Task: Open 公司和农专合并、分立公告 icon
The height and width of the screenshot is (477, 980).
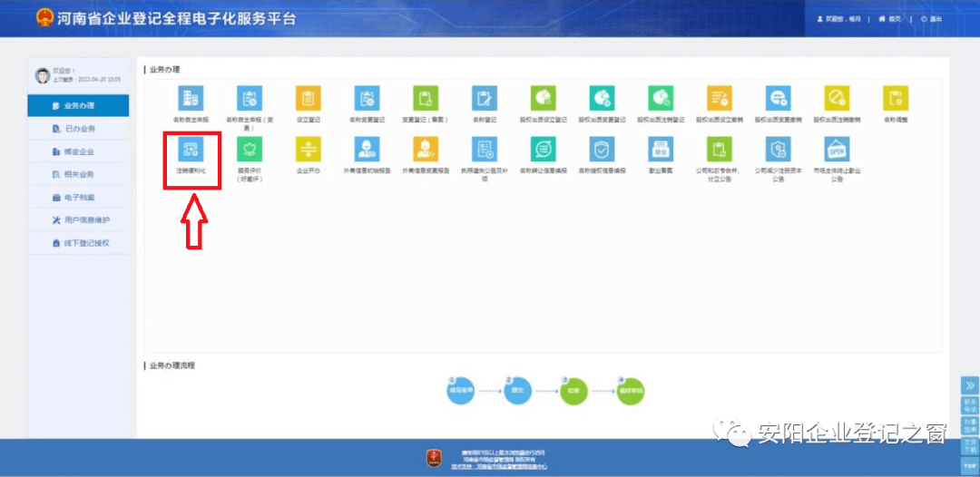Action: click(720, 149)
